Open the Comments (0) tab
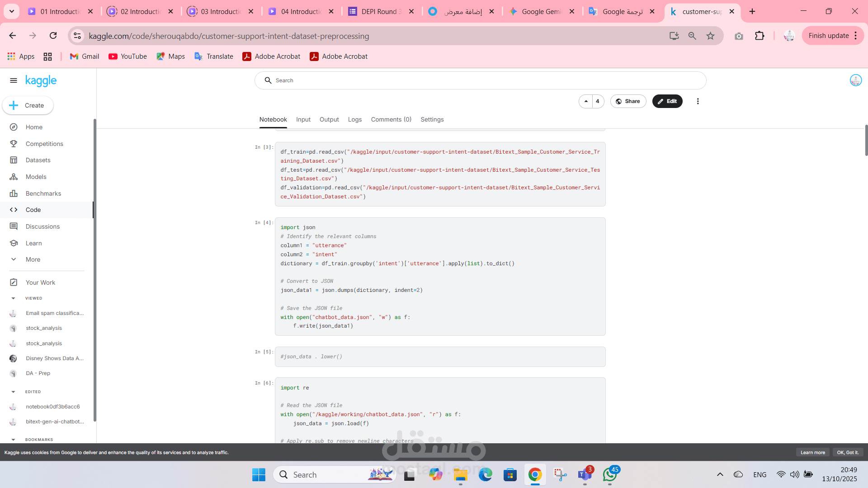This screenshot has width=868, height=488. (x=391, y=119)
